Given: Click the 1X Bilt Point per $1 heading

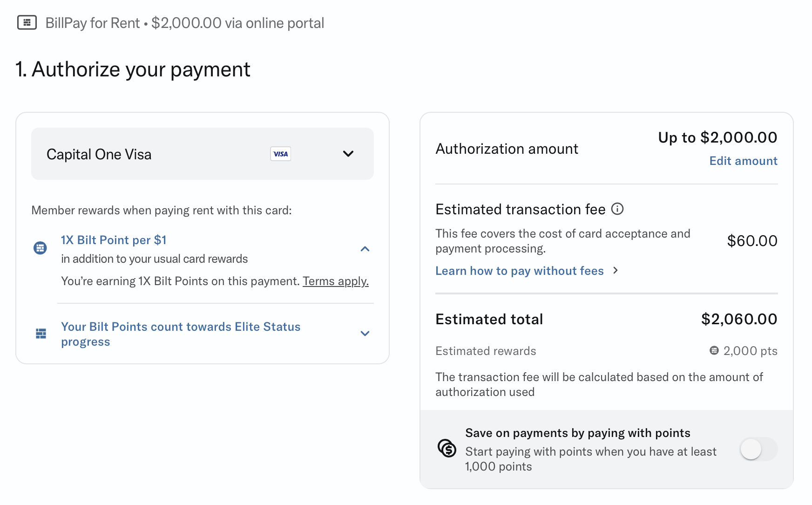Looking at the screenshot, I should [x=114, y=240].
